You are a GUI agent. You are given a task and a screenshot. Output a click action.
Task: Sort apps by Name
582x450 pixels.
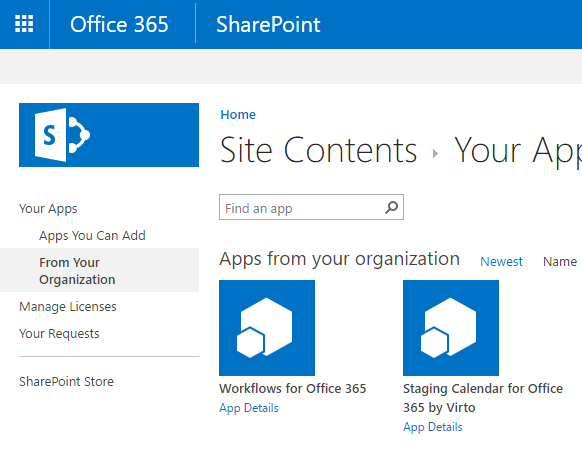click(x=560, y=262)
